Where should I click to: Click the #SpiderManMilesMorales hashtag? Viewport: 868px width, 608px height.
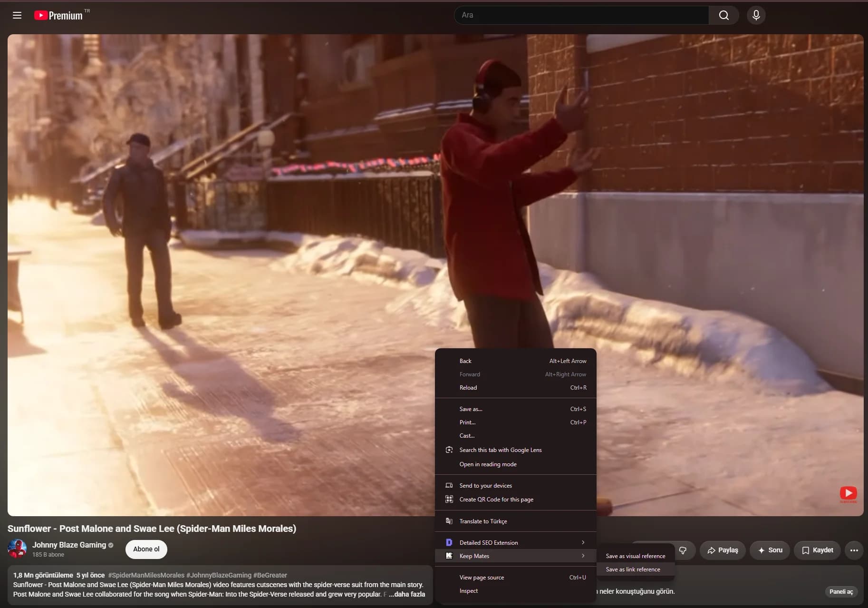(x=146, y=575)
